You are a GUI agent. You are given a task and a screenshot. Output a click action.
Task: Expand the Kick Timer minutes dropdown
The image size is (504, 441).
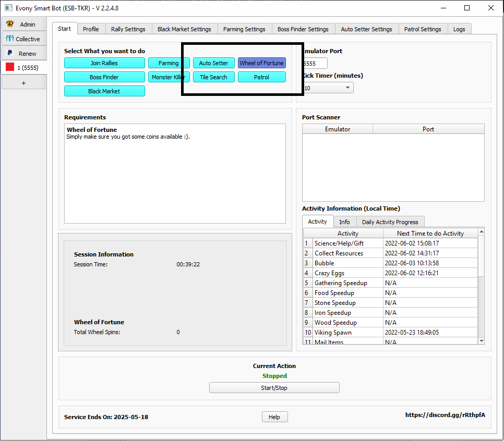tap(328, 88)
